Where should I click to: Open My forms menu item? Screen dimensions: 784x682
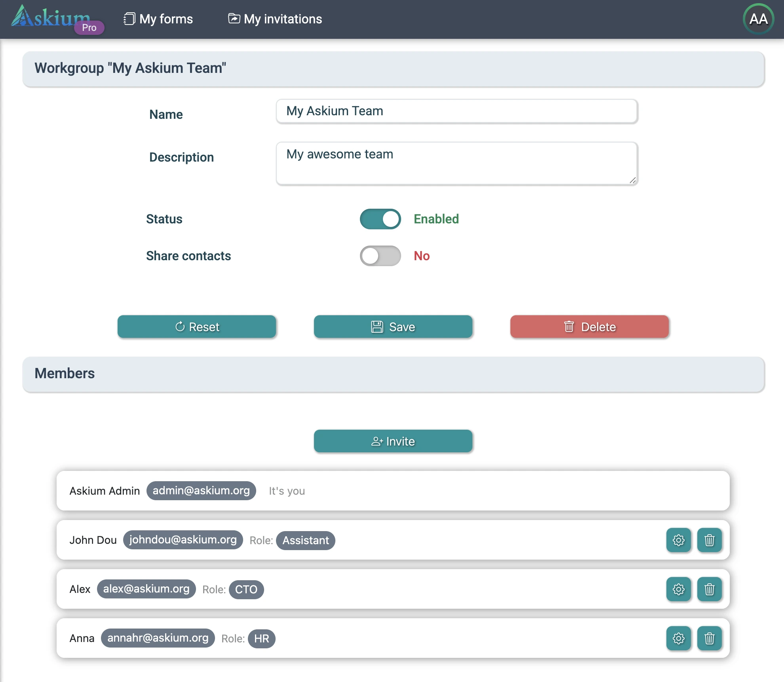[158, 19]
